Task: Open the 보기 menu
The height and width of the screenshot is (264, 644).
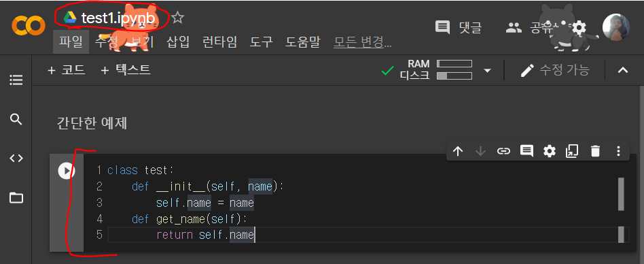Action: pos(143,42)
